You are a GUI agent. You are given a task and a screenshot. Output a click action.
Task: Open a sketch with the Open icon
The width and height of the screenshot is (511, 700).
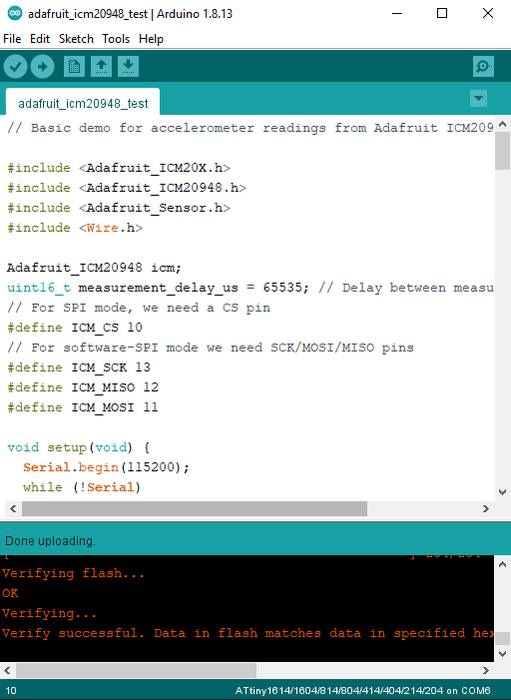click(101, 67)
